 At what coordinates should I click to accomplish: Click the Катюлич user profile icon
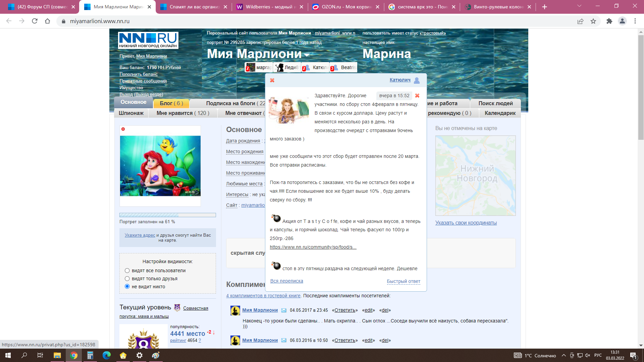417,80
